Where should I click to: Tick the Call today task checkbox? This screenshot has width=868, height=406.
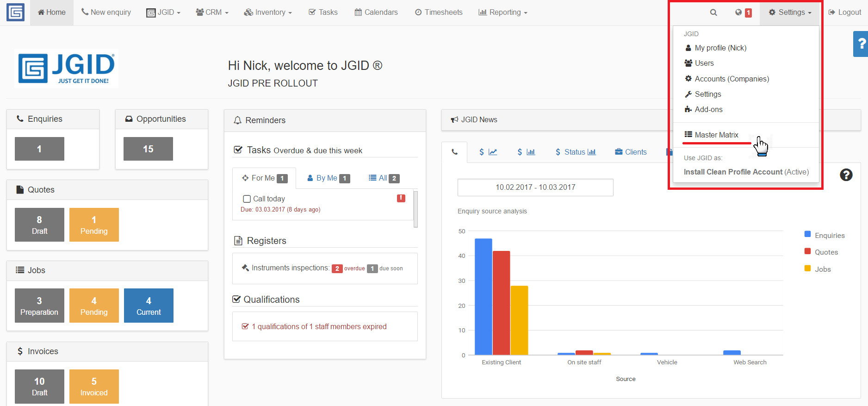(x=247, y=199)
